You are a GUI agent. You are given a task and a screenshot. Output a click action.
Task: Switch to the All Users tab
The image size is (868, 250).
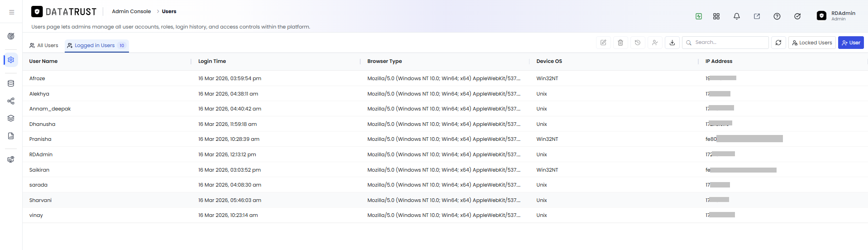coord(44,45)
